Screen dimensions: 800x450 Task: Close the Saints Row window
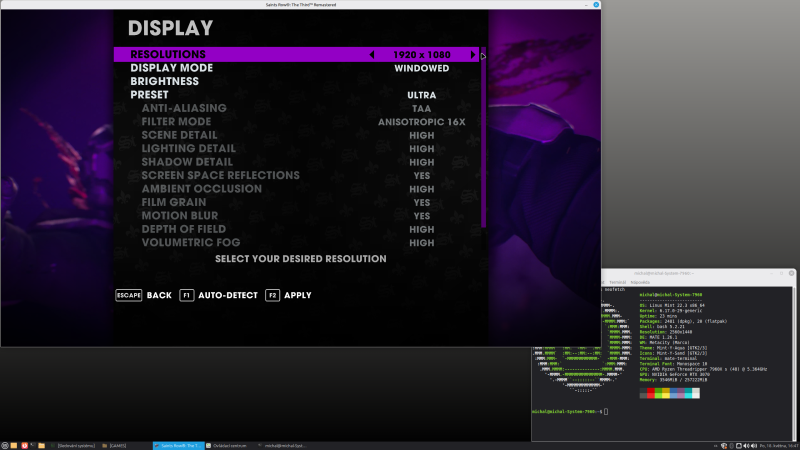click(x=596, y=5)
